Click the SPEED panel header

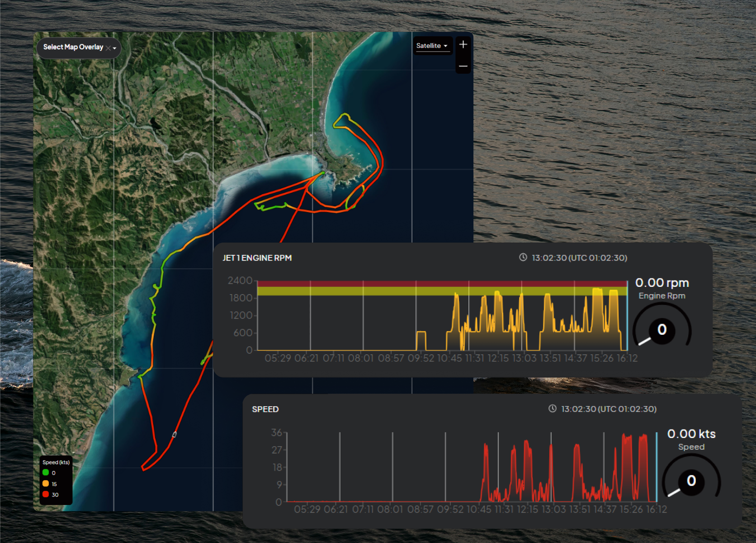(265, 409)
